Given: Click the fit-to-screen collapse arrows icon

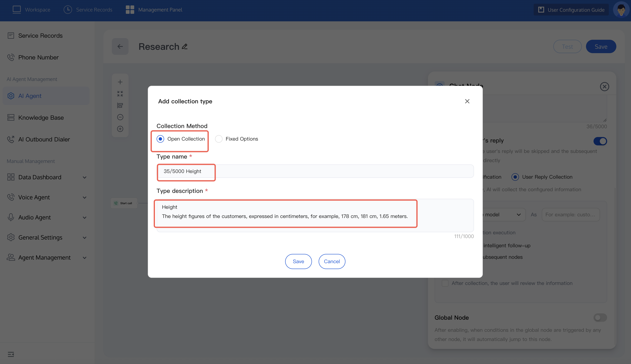Looking at the screenshot, I should click(x=120, y=94).
